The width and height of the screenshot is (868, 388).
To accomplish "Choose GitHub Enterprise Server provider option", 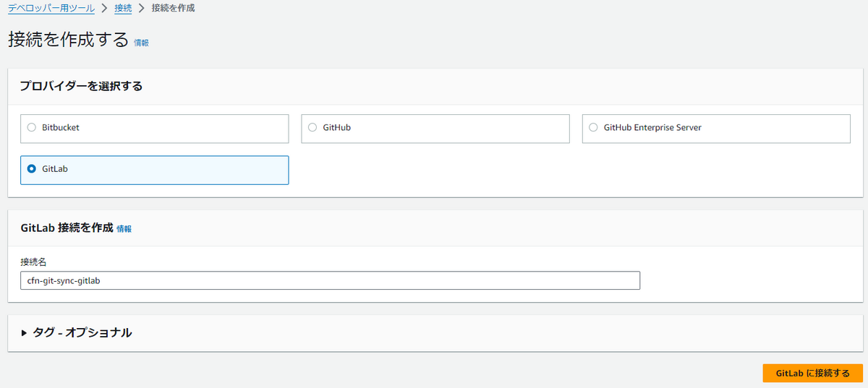I will point(716,128).
